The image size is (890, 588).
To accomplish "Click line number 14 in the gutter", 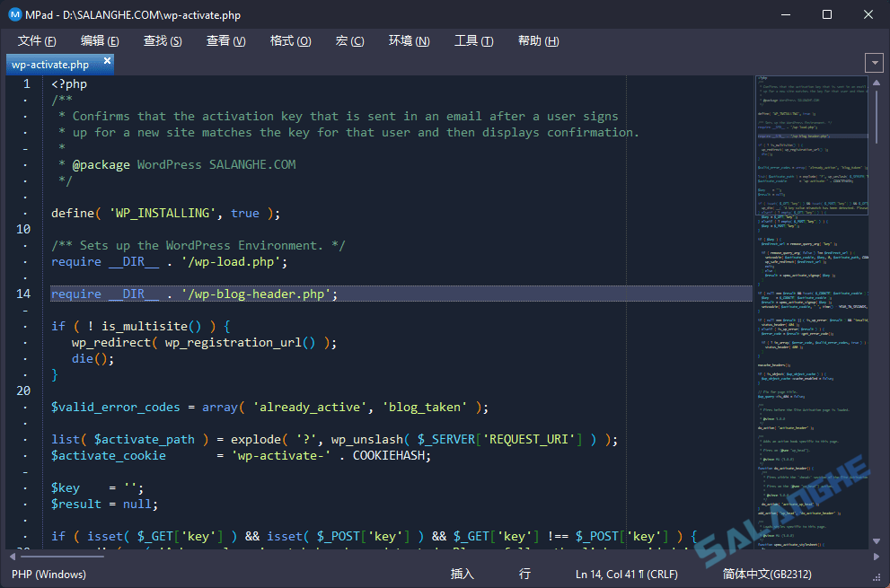I will pyautogui.click(x=24, y=293).
